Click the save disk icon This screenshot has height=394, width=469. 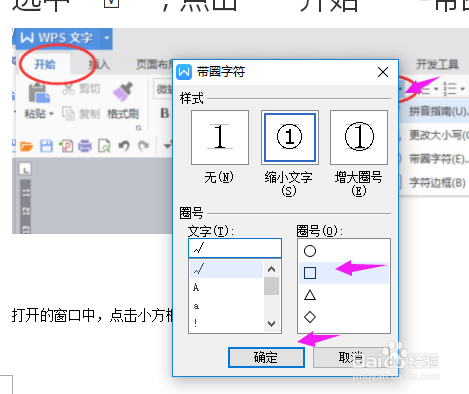point(46,146)
